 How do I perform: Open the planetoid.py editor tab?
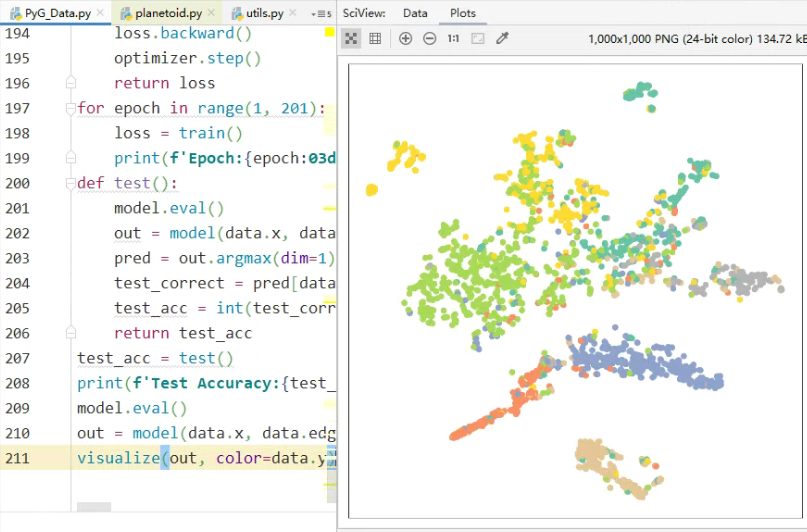pos(168,13)
